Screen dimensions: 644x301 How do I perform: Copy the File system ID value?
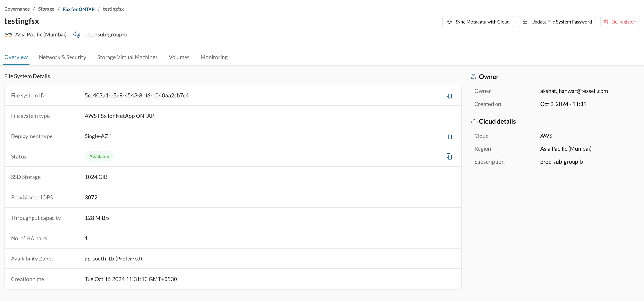(449, 95)
